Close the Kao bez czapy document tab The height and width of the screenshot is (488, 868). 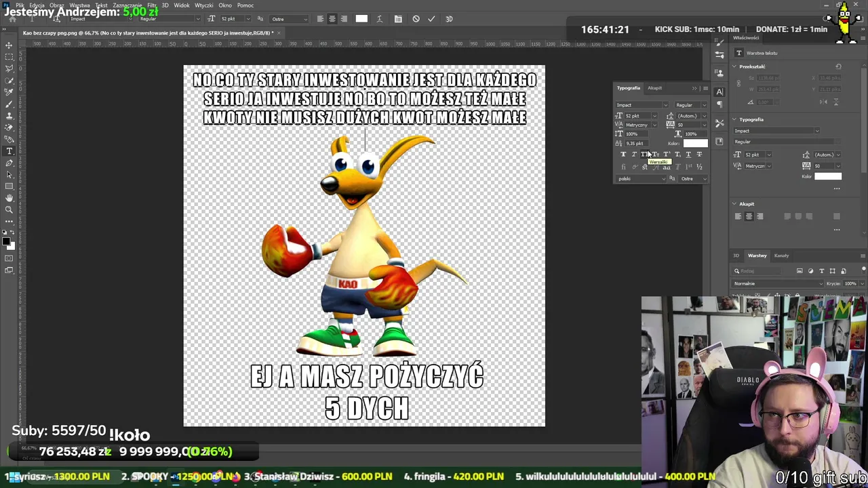click(278, 33)
